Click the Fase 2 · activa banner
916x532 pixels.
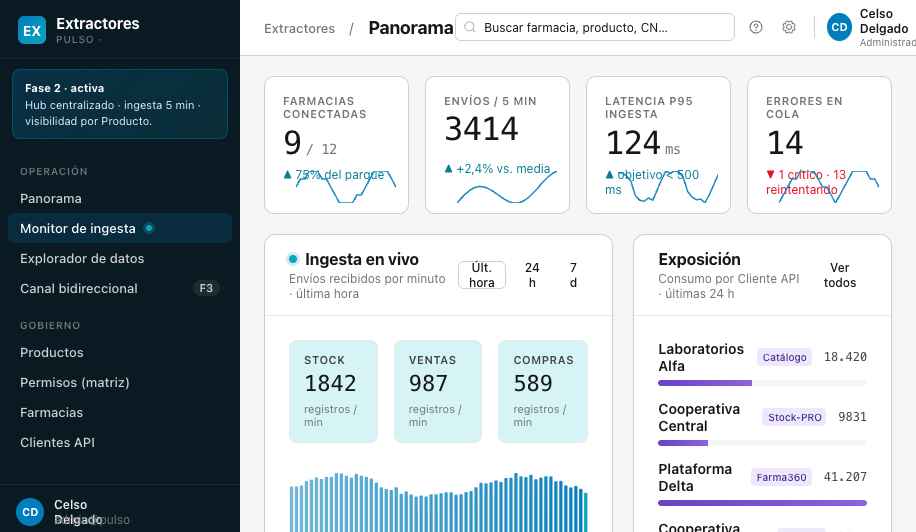point(120,104)
